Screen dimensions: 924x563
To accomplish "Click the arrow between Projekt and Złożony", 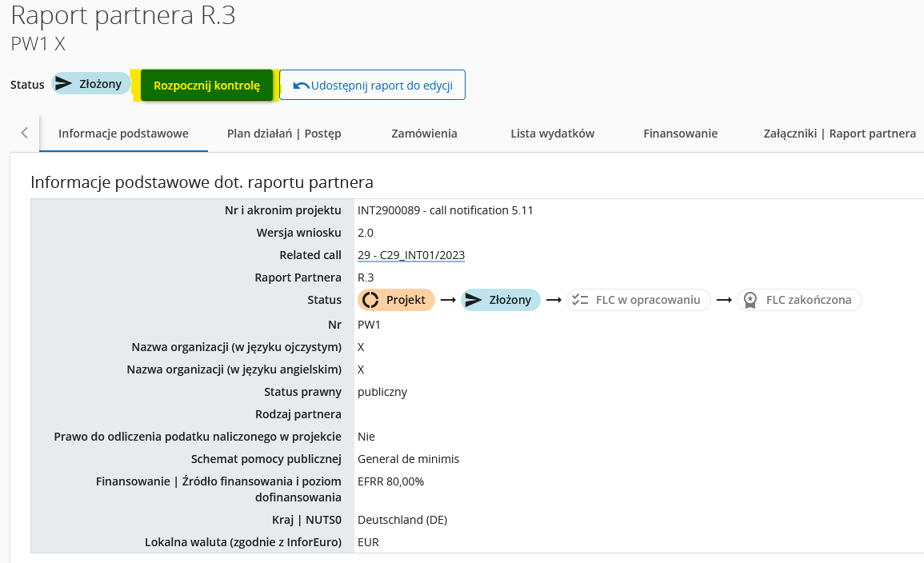I will point(448,300).
